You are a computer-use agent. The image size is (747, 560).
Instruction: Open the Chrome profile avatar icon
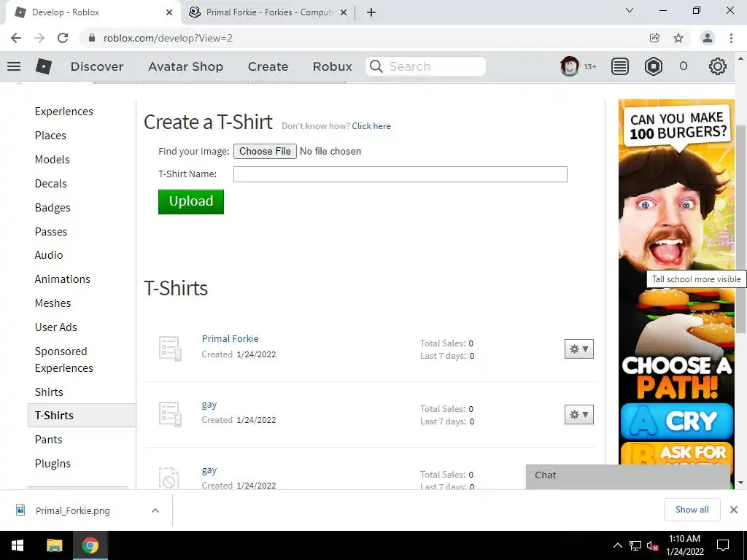tap(708, 38)
